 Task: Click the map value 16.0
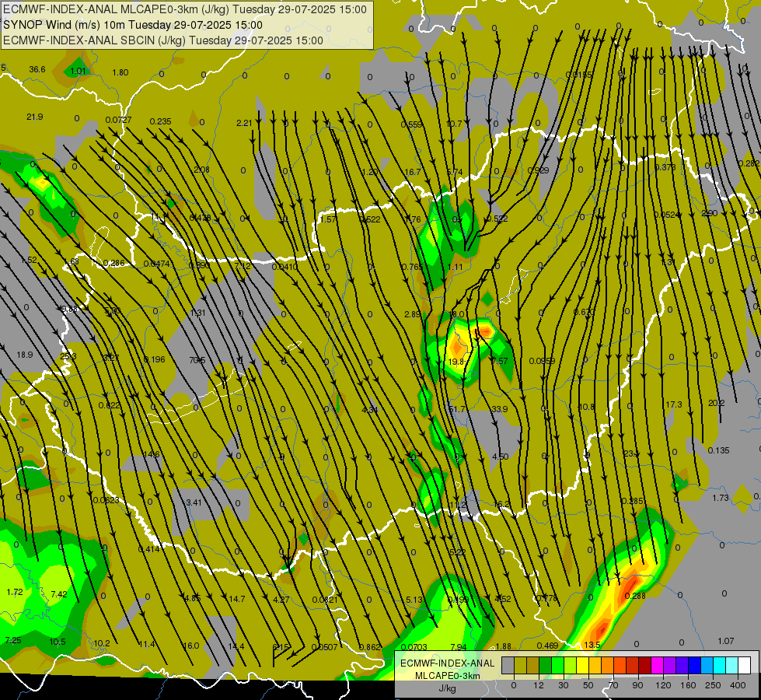[190, 646]
